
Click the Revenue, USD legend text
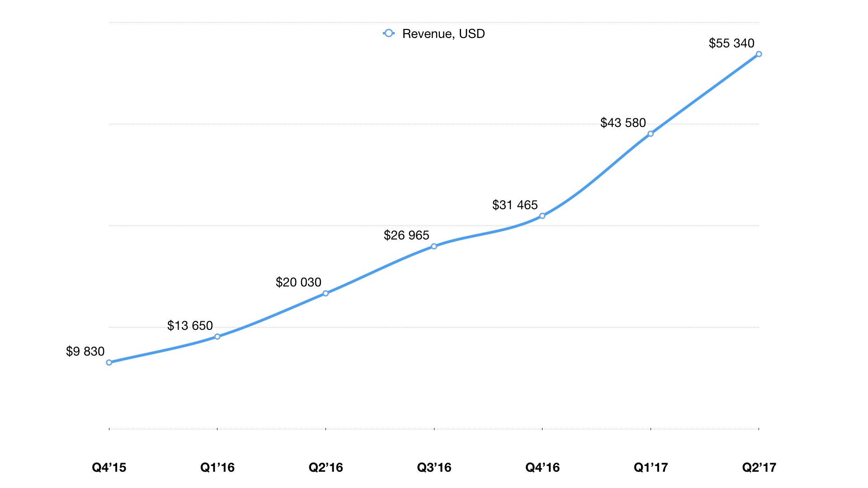(x=443, y=34)
